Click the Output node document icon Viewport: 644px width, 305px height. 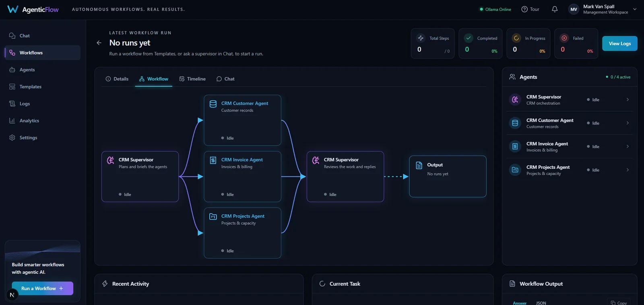pos(419,165)
